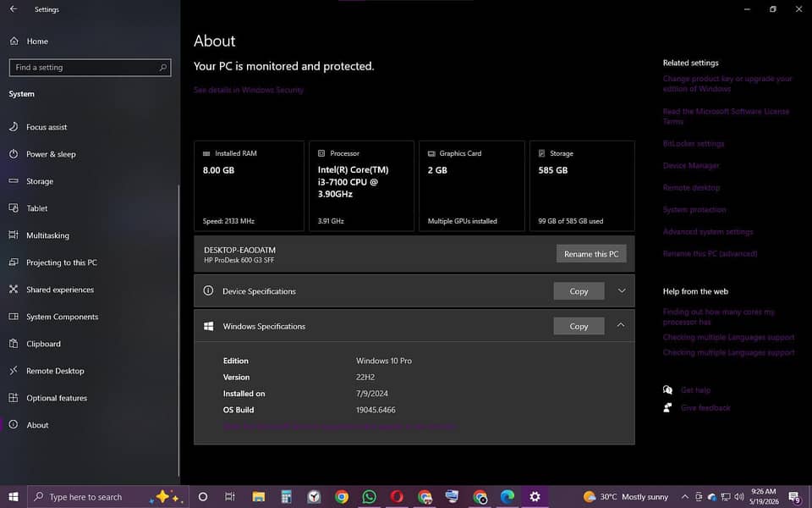The height and width of the screenshot is (508, 812).
Task: Click the DESKTOP-EAODATM device name
Action: [x=239, y=250]
